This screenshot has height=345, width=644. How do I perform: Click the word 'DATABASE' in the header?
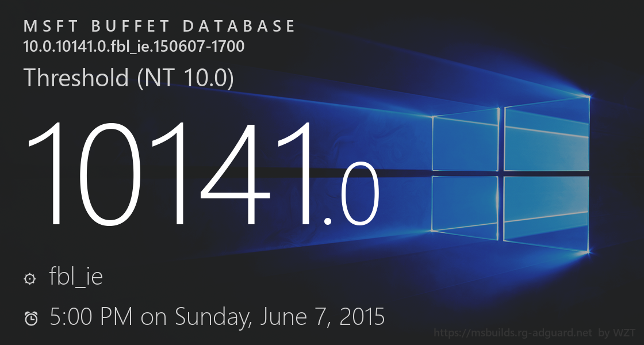pyautogui.click(x=240, y=26)
